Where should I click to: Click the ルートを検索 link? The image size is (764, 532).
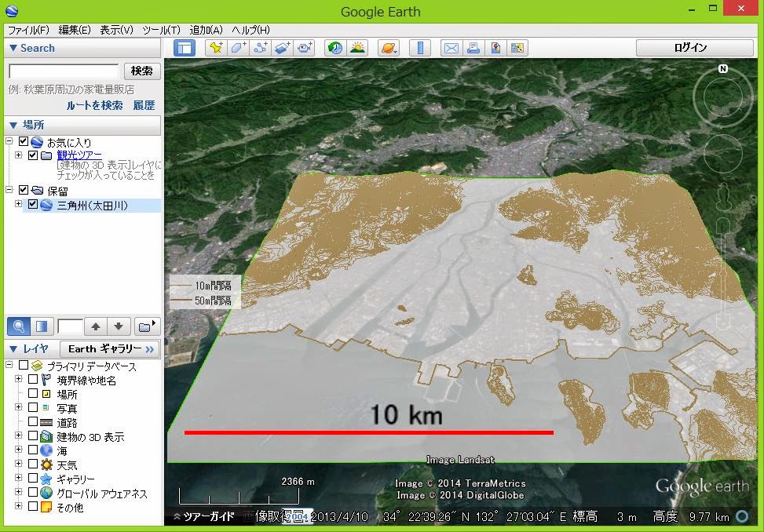94,105
